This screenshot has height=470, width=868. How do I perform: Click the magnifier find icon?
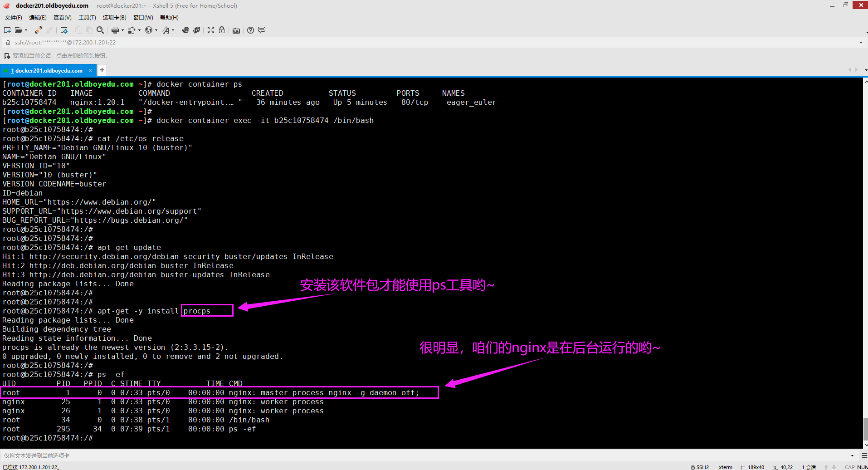[100, 30]
